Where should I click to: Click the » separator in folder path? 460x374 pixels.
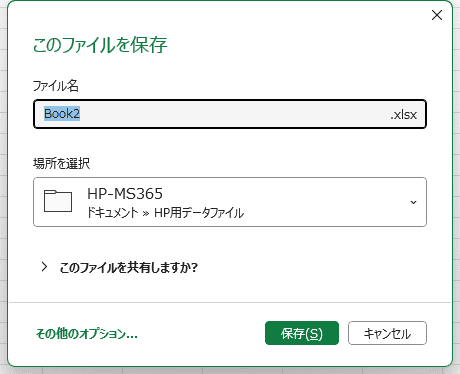click(146, 213)
